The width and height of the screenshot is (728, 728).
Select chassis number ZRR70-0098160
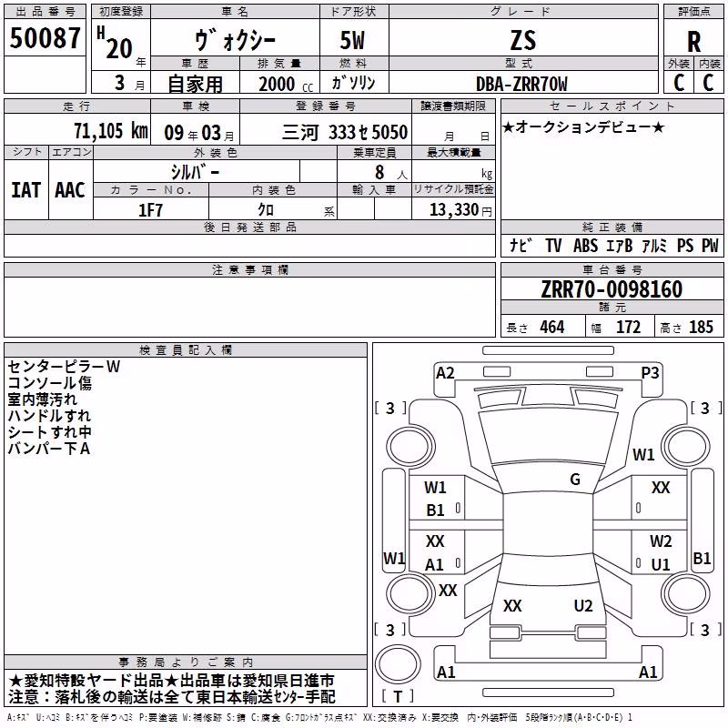click(x=612, y=289)
